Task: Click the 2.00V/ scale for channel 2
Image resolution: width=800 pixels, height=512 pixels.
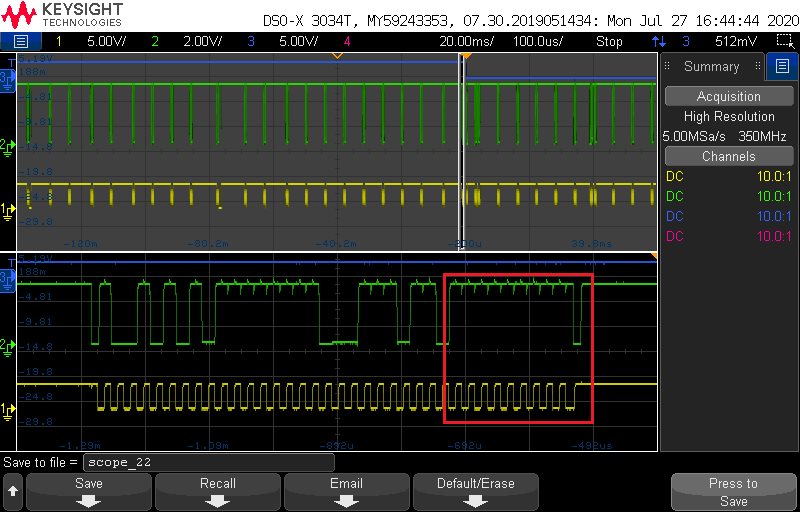Action: coord(202,41)
